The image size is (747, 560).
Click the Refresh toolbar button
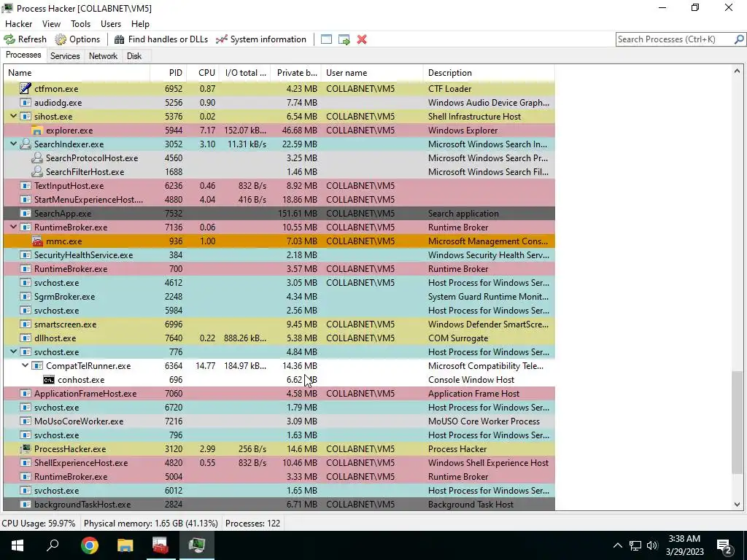pos(26,39)
